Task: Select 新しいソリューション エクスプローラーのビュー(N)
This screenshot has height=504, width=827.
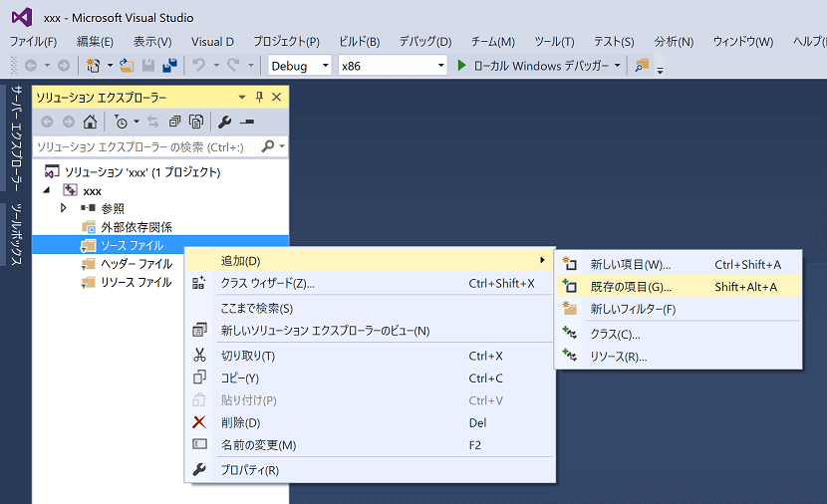Action: coord(370,331)
